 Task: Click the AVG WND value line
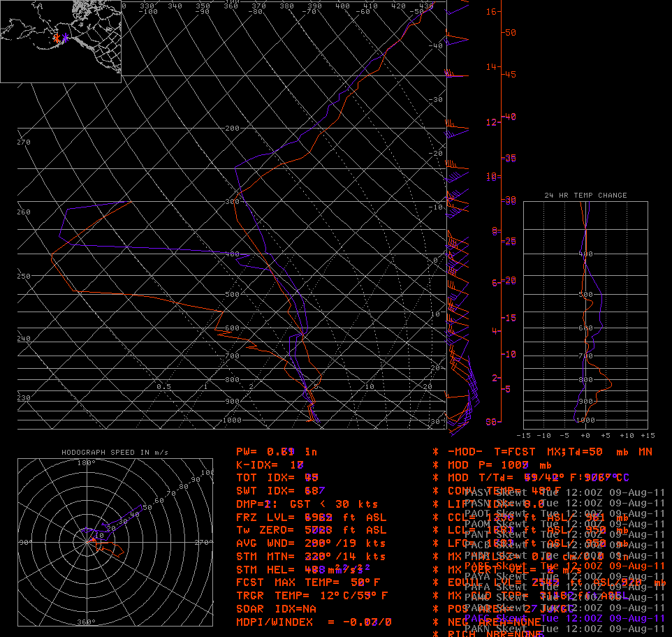(x=311, y=543)
